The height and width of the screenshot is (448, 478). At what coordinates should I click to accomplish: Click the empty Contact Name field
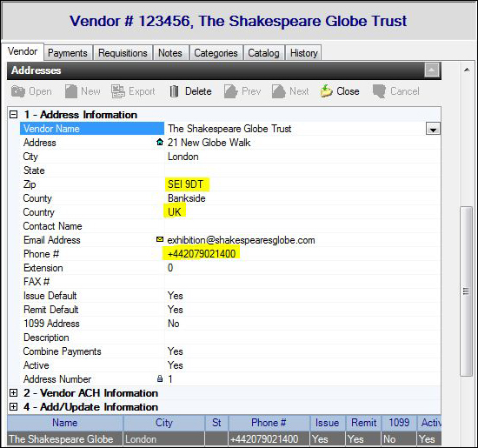coord(302,226)
